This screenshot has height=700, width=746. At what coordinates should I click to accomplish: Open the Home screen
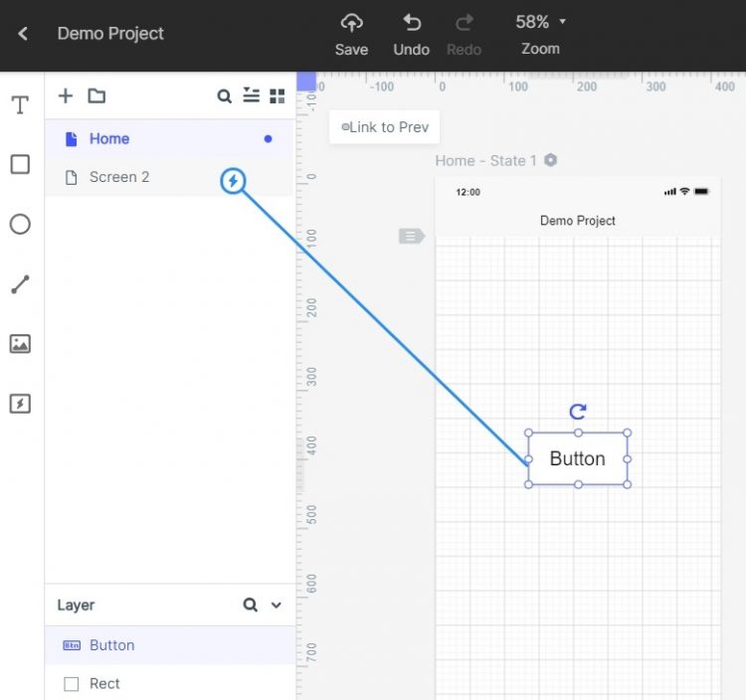[169, 139]
